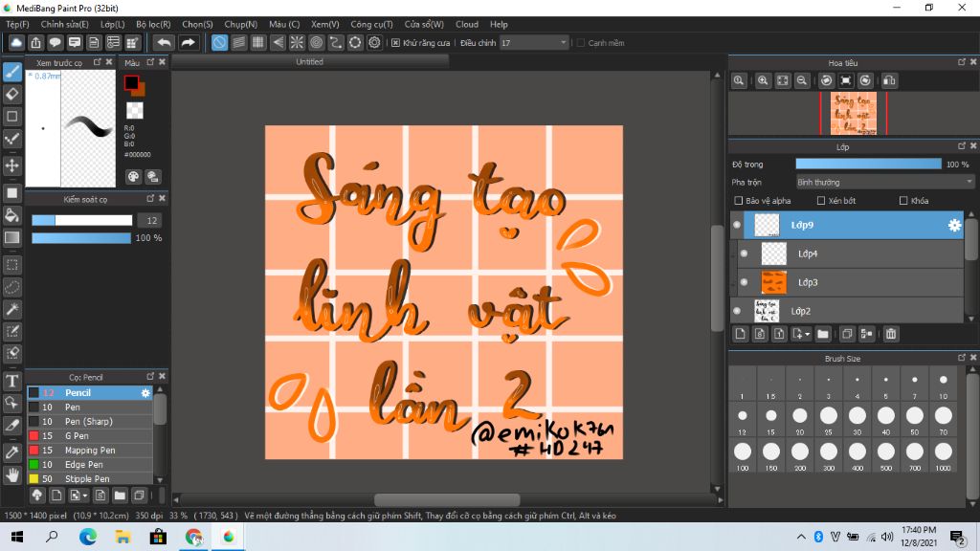The width and height of the screenshot is (980, 551).
Task: Hide the Lớp3 layer
Action: pos(744,282)
